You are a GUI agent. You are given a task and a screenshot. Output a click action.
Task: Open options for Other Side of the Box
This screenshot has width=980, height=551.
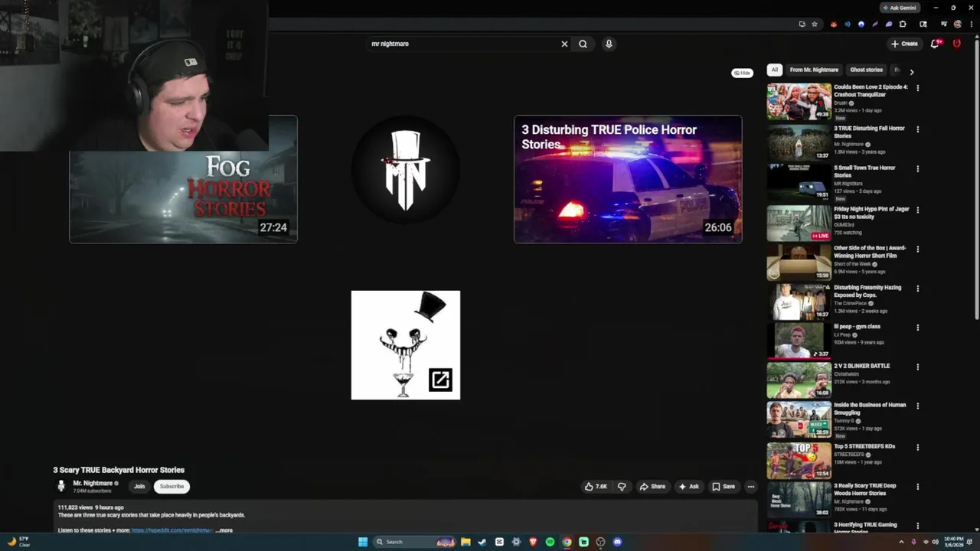tap(917, 249)
